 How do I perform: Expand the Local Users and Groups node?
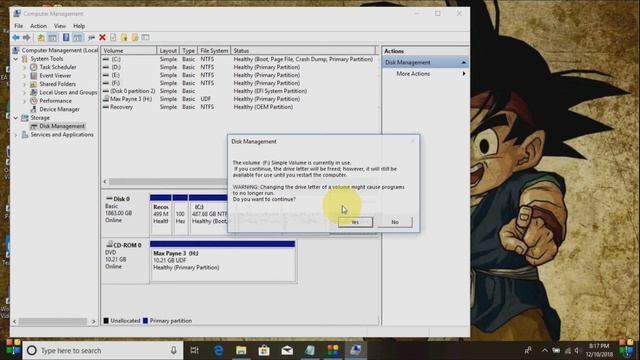[24, 92]
